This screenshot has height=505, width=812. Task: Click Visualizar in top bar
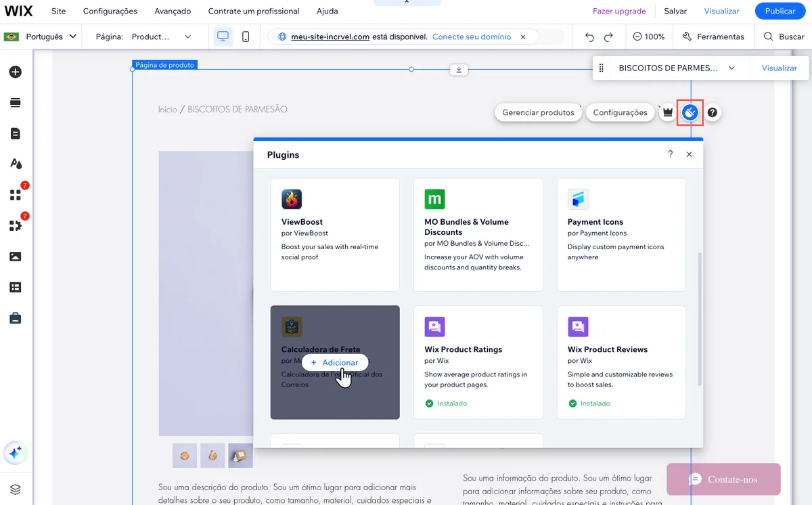(x=722, y=11)
